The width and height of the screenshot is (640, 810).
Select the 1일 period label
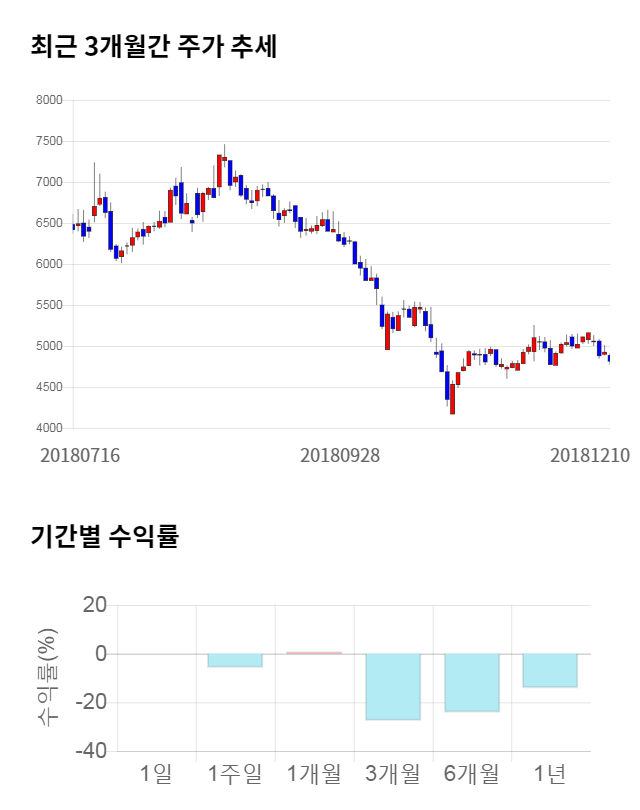(156, 773)
